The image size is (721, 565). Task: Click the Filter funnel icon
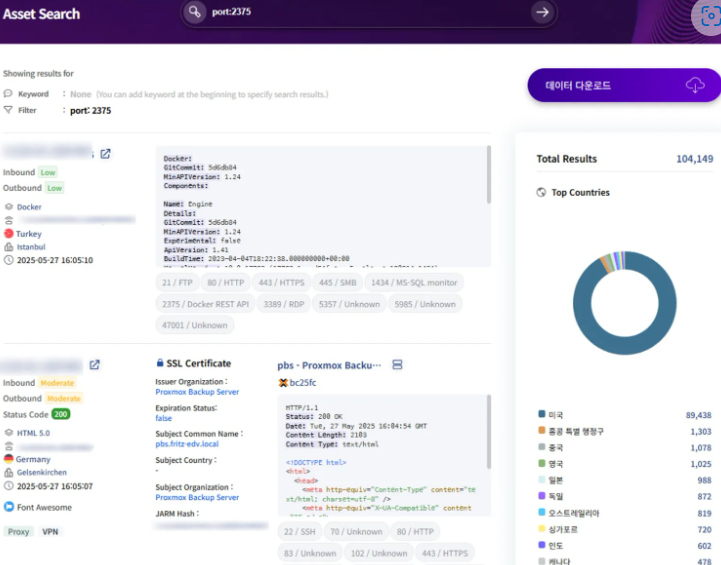click(8, 110)
